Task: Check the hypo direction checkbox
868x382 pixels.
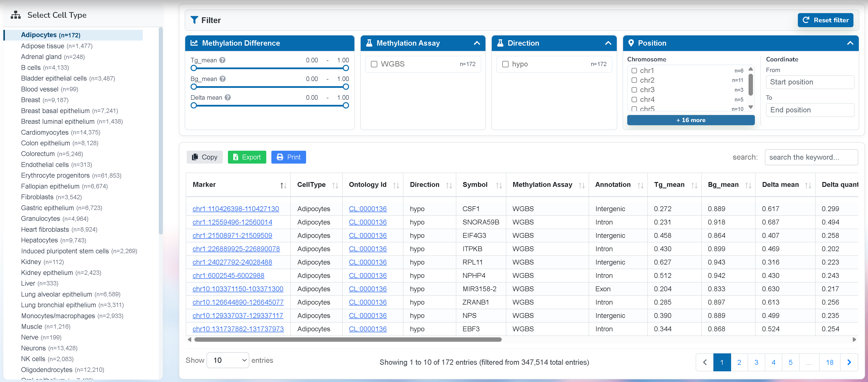Action: tap(505, 64)
